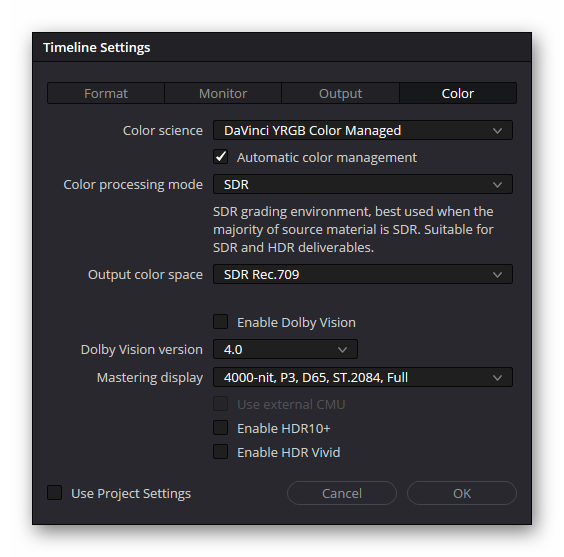Click the Color science chevron arrow
The height and width of the screenshot is (557, 564).
[x=497, y=131]
